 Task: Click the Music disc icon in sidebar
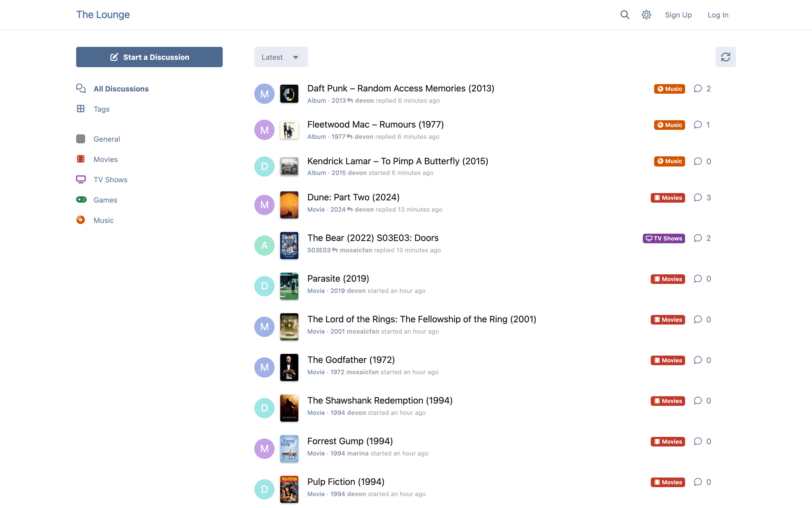[81, 220]
